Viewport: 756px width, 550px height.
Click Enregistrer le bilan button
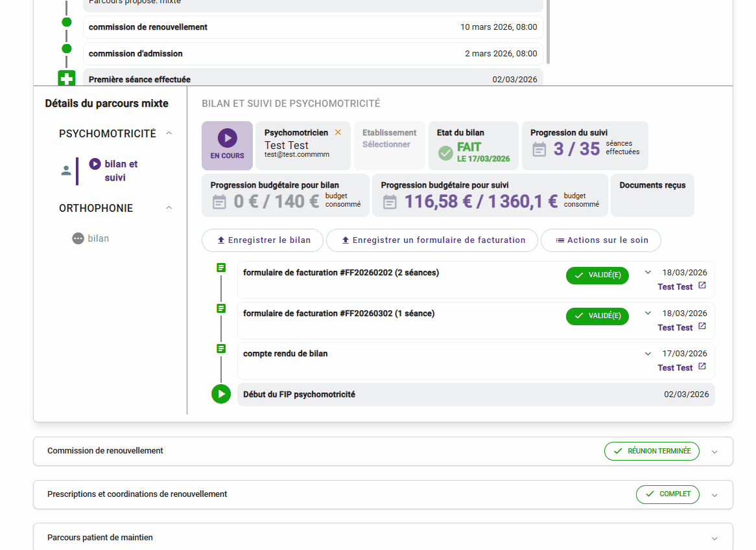click(263, 240)
